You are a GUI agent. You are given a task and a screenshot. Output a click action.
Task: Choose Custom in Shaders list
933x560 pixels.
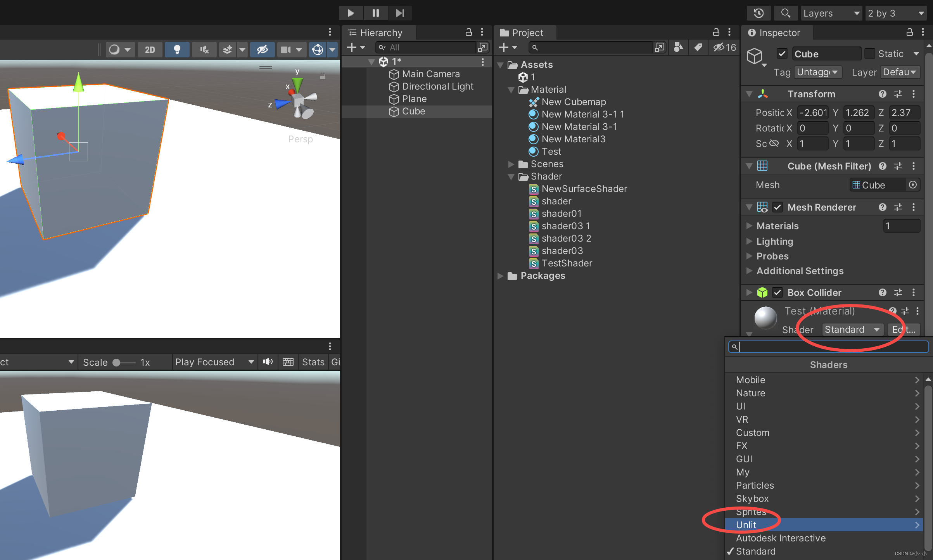point(824,433)
